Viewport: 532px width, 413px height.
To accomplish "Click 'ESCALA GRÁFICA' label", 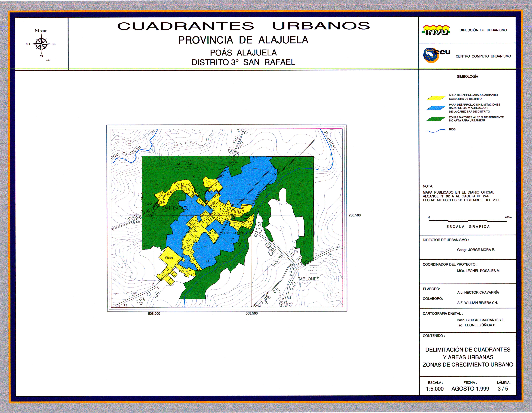I will click(468, 227).
